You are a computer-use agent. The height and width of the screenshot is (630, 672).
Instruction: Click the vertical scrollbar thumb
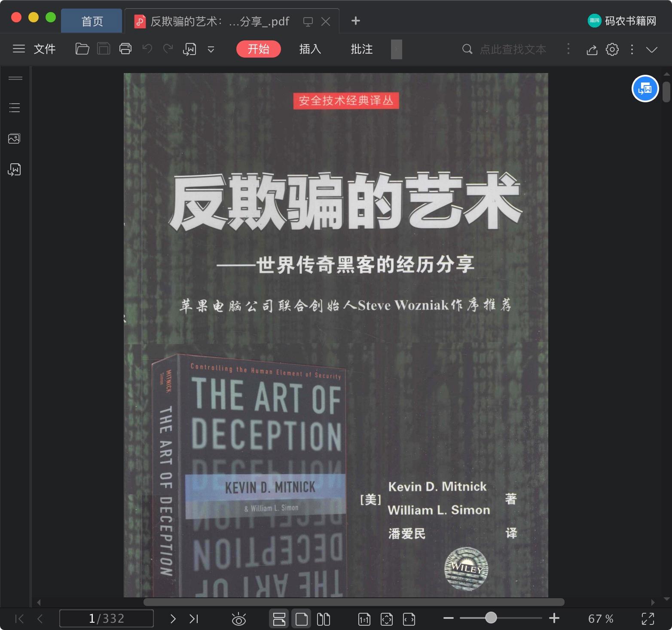[x=666, y=92]
